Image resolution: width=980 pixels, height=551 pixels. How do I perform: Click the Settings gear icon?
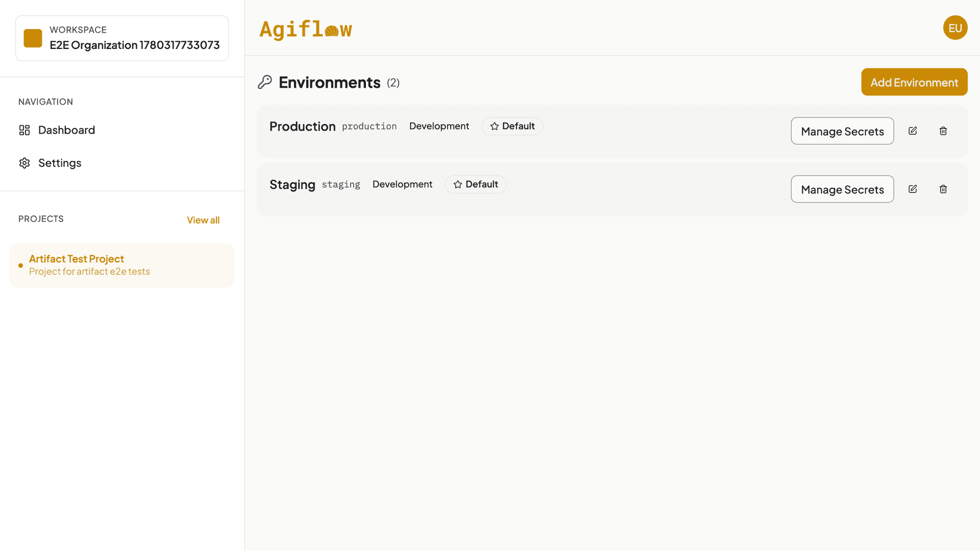(x=24, y=163)
